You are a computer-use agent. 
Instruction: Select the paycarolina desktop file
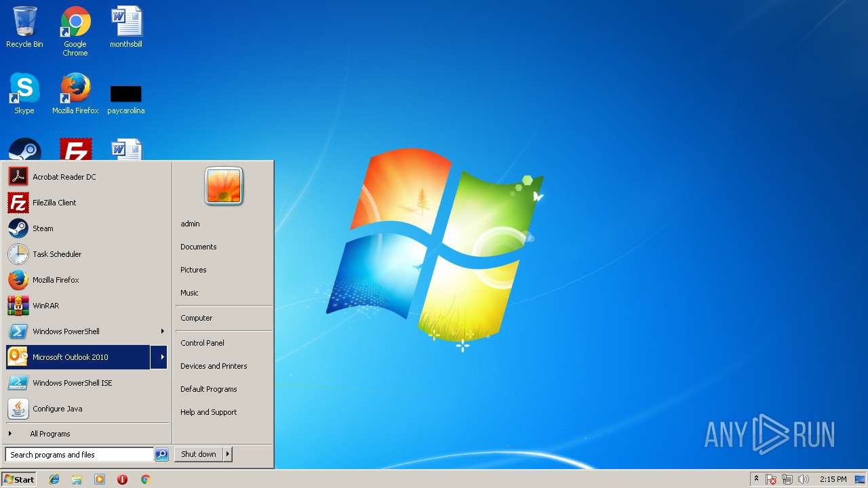126,98
